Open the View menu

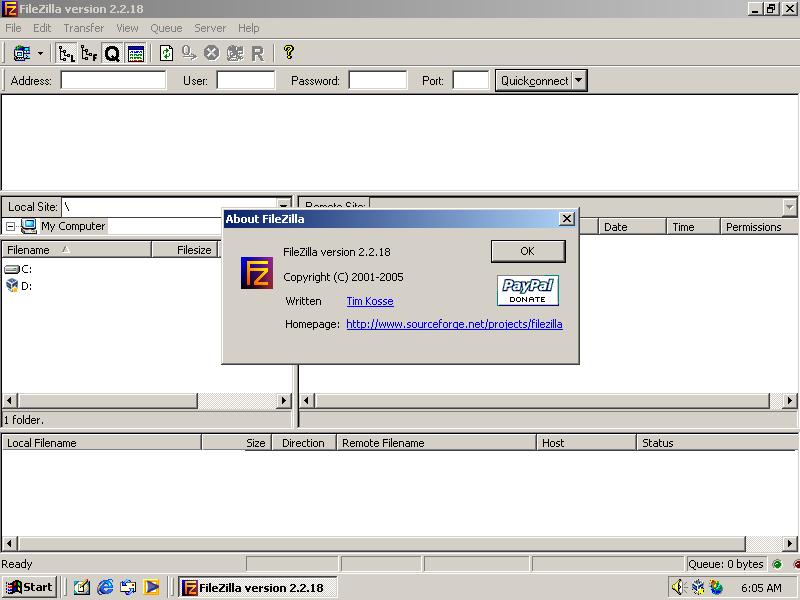[127, 28]
